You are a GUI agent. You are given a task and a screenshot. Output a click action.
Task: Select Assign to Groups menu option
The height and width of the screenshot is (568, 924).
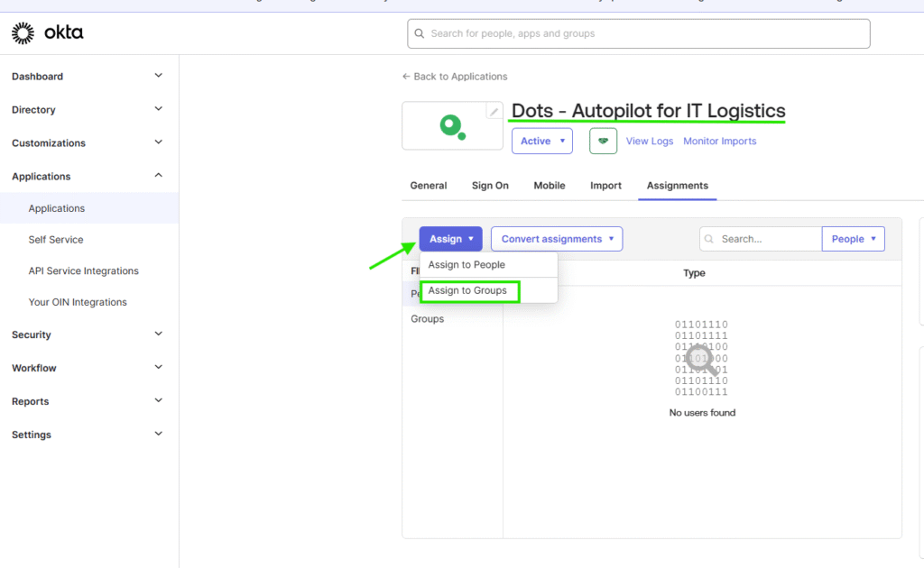(467, 290)
